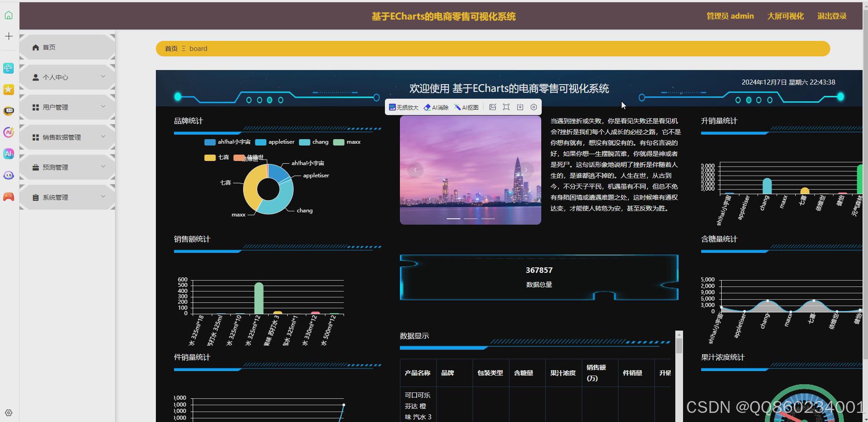Open the red game controller icon
Image resolution: width=868 pixels, height=422 pixels.
point(9,196)
